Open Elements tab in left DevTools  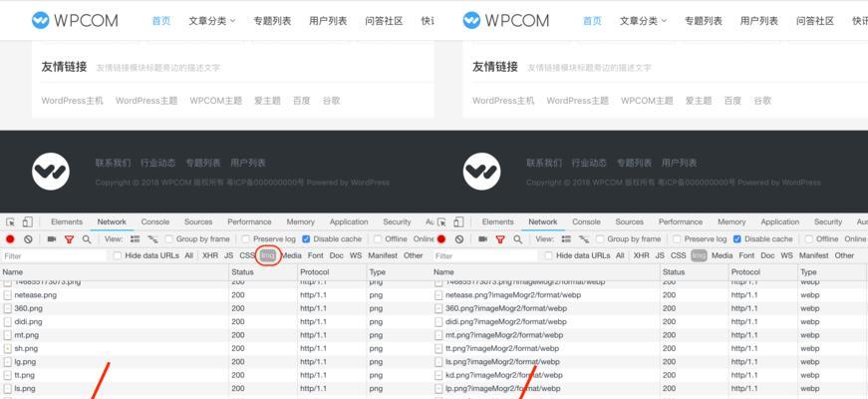click(x=67, y=221)
